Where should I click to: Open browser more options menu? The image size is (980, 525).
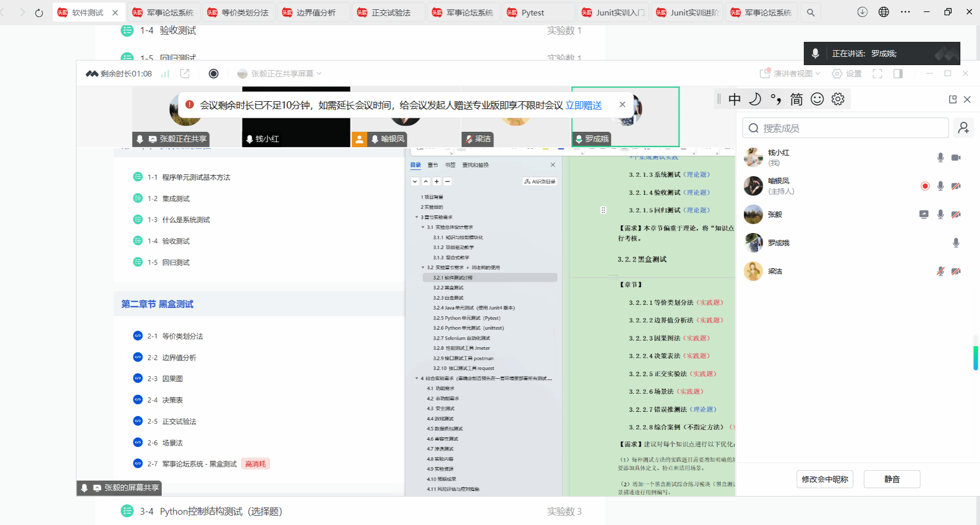coord(905,12)
